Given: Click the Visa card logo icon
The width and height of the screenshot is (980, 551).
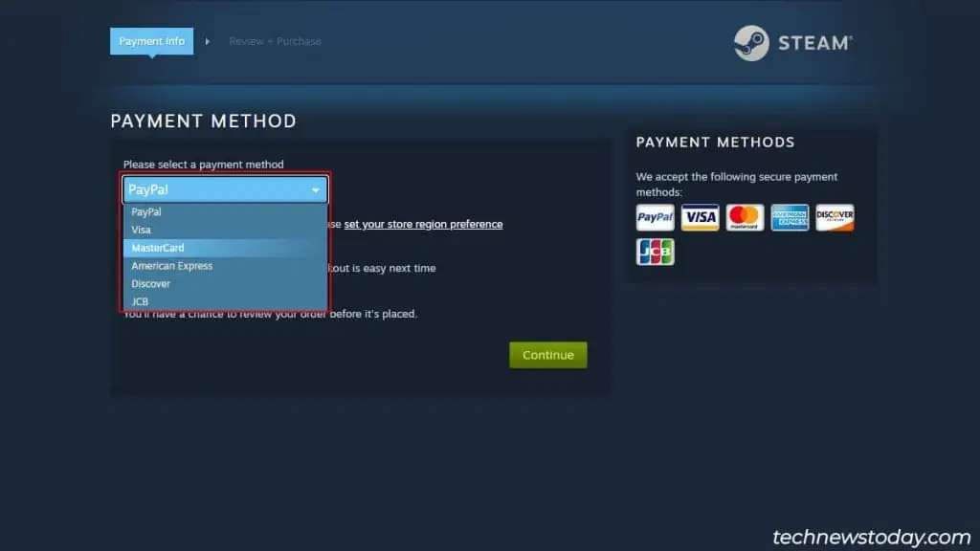Looking at the screenshot, I should (701, 218).
